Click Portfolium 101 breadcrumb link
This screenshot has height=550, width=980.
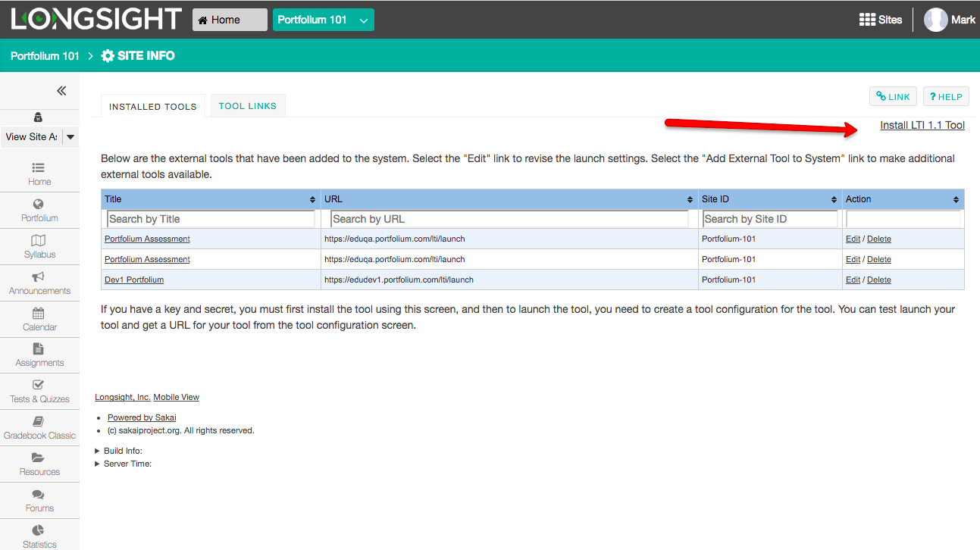[45, 56]
